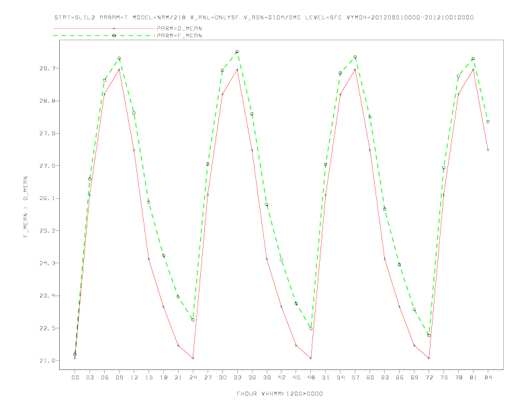This screenshot has height=411, width=532.
Task: Click x-axis tick label 60
Action: [x=370, y=377]
